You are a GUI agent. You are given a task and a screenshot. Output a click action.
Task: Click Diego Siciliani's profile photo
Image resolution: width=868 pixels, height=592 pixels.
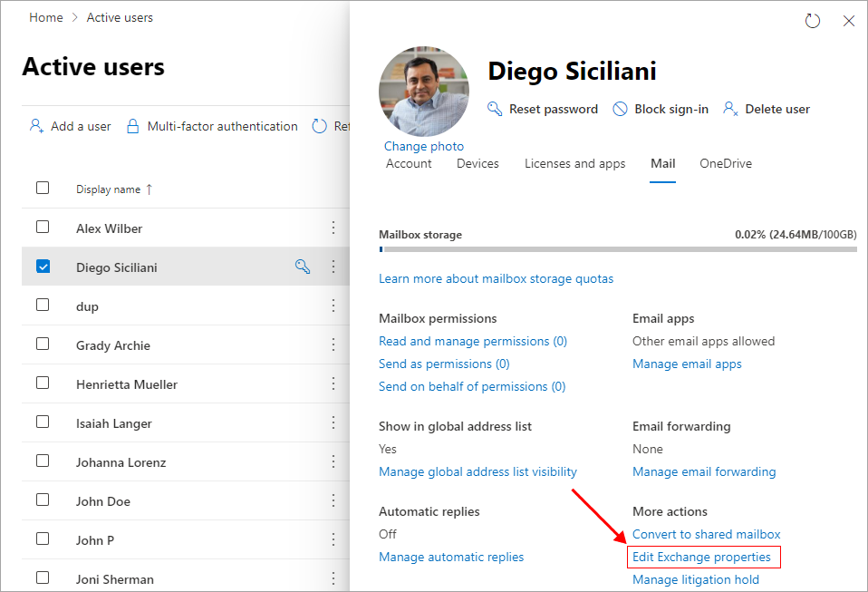(x=424, y=92)
